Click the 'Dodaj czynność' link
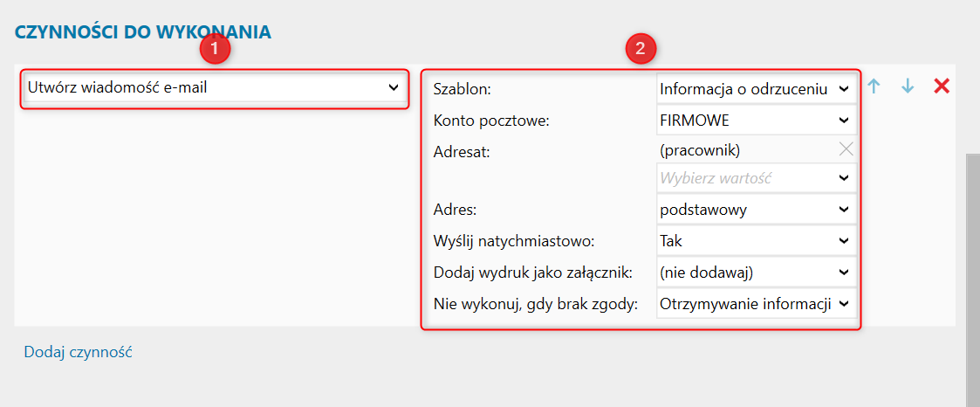The height and width of the screenshot is (407, 980). click(x=78, y=352)
